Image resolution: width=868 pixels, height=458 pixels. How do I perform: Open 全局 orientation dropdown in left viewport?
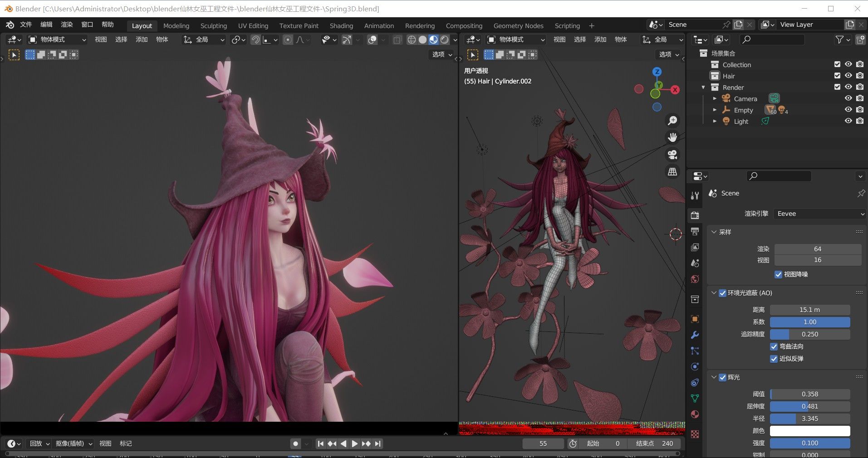click(204, 40)
